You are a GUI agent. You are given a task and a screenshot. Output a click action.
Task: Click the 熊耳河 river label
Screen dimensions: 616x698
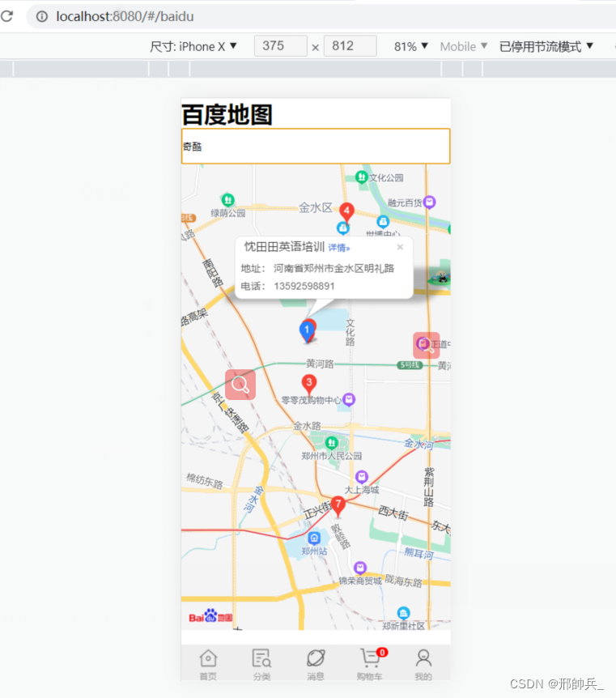click(418, 553)
